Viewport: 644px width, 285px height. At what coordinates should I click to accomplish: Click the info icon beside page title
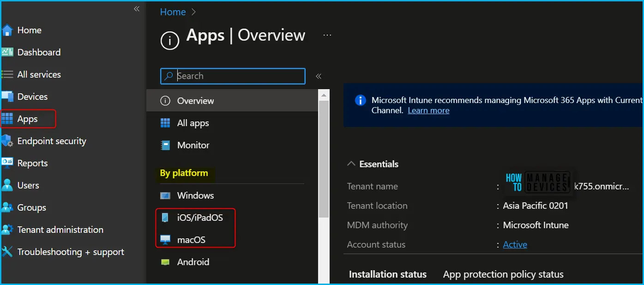[169, 41]
